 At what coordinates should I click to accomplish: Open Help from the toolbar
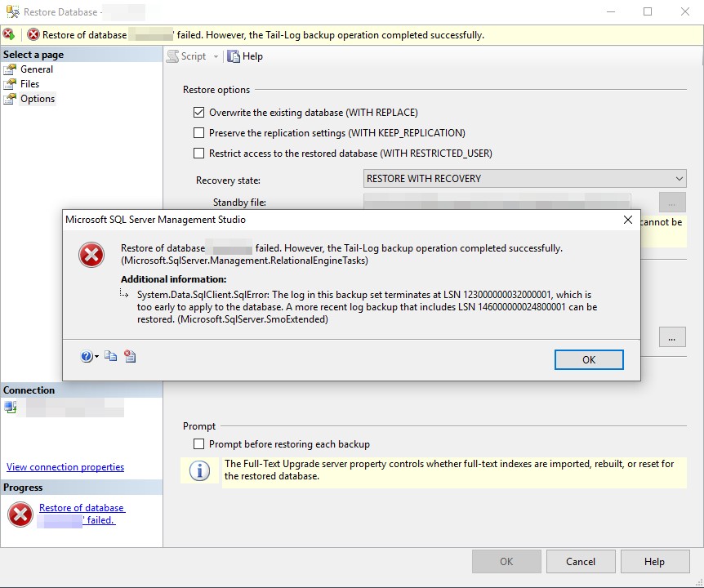(x=245, y=56)
